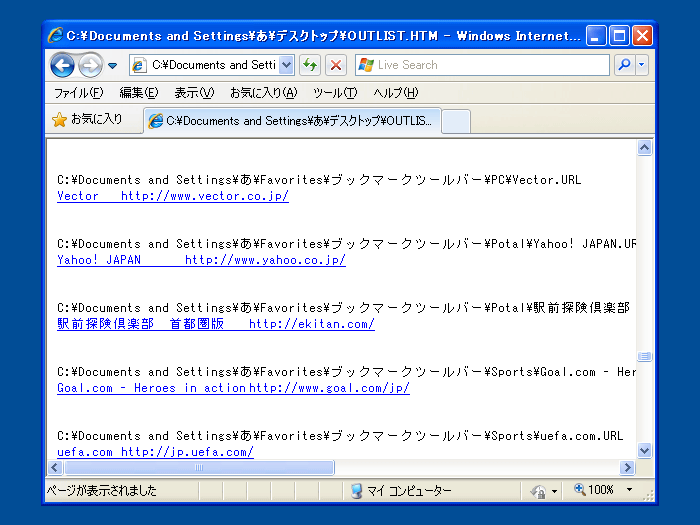Click the magnifier search button

click(624, 65)
